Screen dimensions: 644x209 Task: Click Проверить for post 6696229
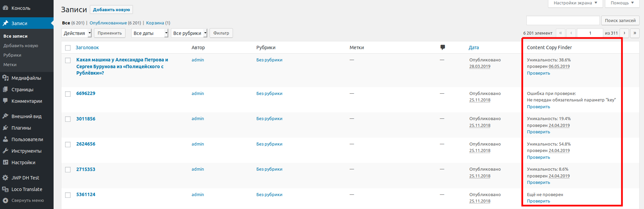point(539,107)
